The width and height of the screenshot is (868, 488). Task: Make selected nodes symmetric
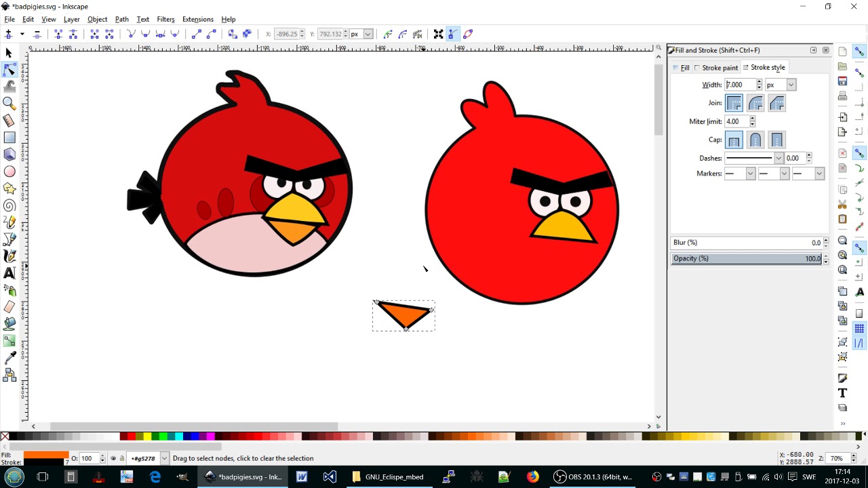(160, 34)
